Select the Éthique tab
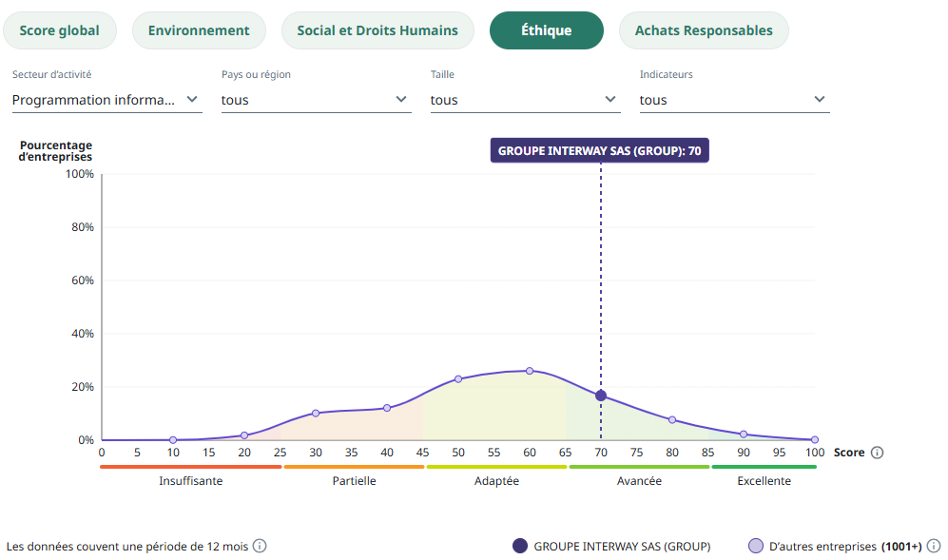This screenshot has width=948, height=560. 546,30
